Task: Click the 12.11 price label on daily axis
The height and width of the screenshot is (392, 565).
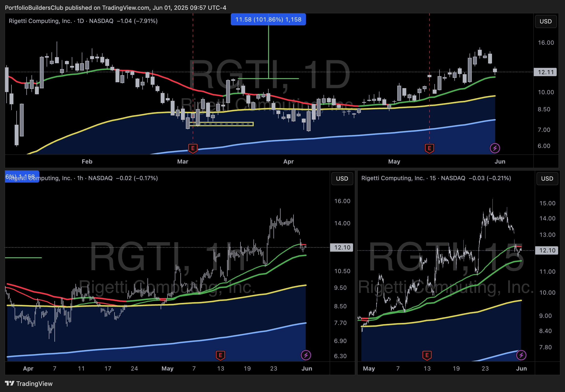Action: [545, 72]
